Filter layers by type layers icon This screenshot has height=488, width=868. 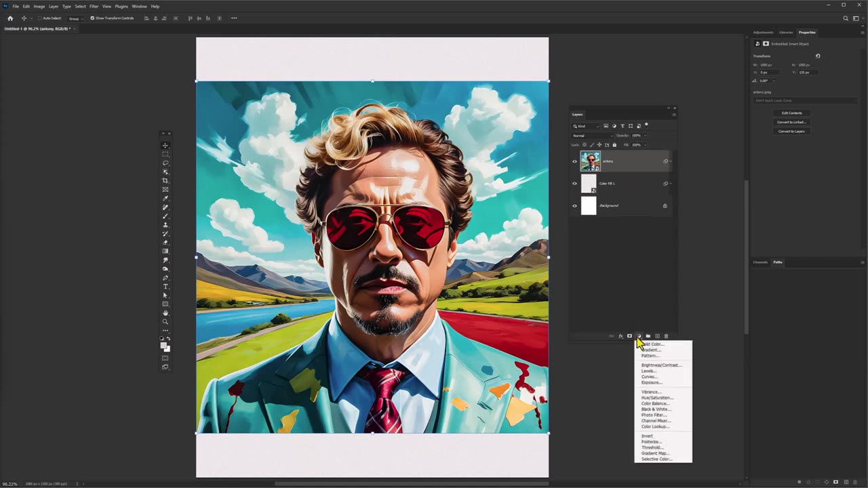(x=623, y=126)
